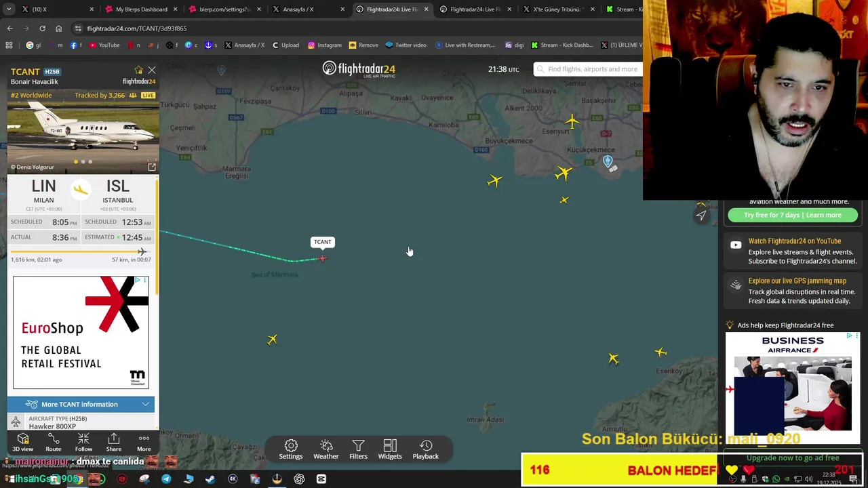This screenshot has height=488, width=868.
Task: Close the TCANT flight details panel
Action: (x=152, y=70)
